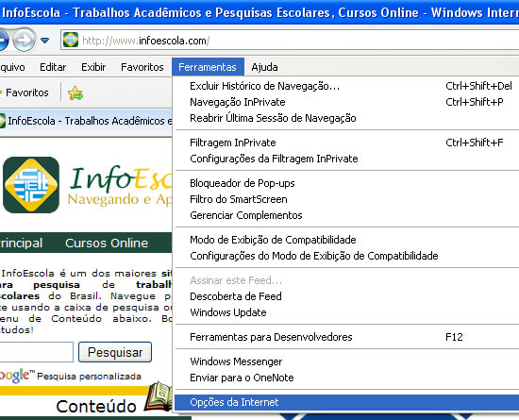The image size is (519, 420).
Task: Open the recent pages dropdown arrow
Action: [44, 41]
